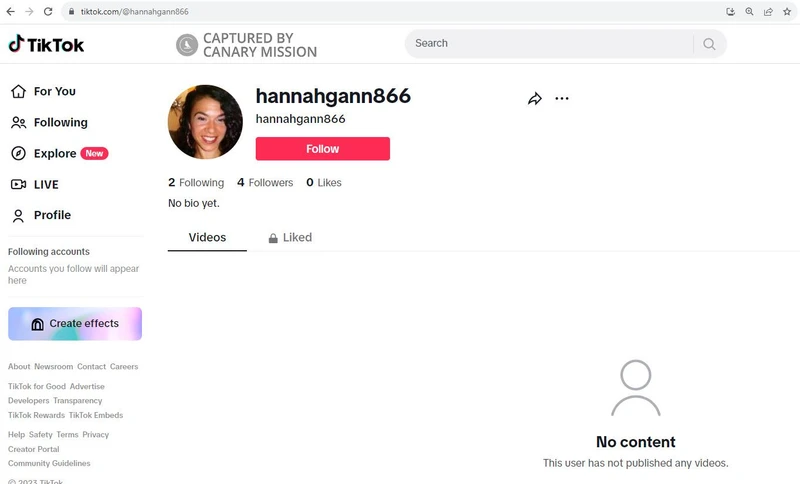Click the Privacy footer link
The width and height of the screenshot is (800, 484).
coord(96,435)
